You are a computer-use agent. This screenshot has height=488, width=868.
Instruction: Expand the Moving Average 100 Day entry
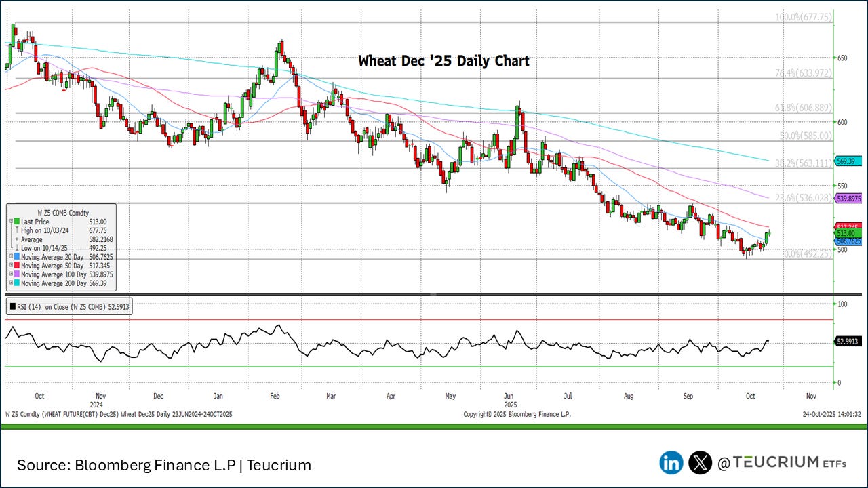(9, 274)
